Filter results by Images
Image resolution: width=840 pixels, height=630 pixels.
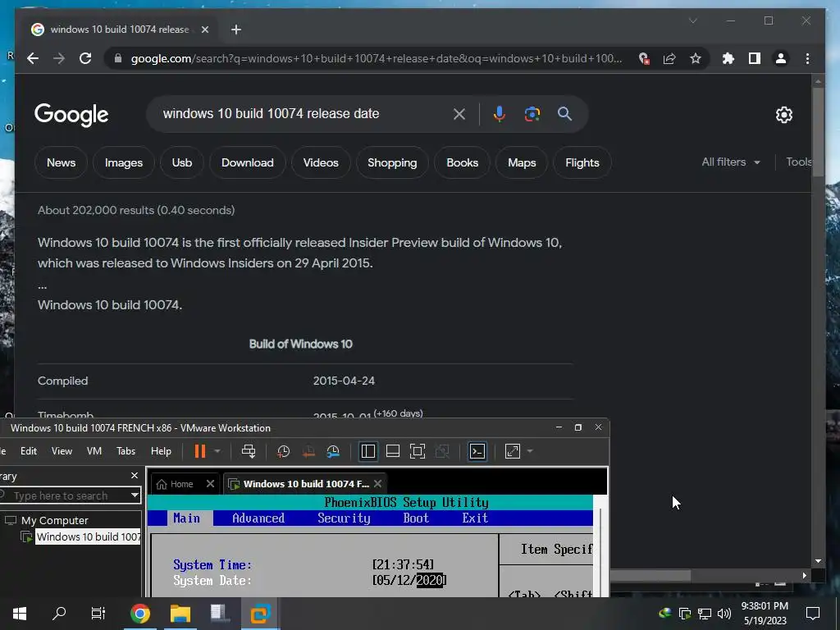point(124,162)
